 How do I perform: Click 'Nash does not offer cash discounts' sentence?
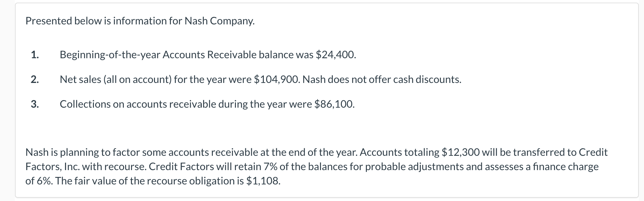click(x=382, y=79)
